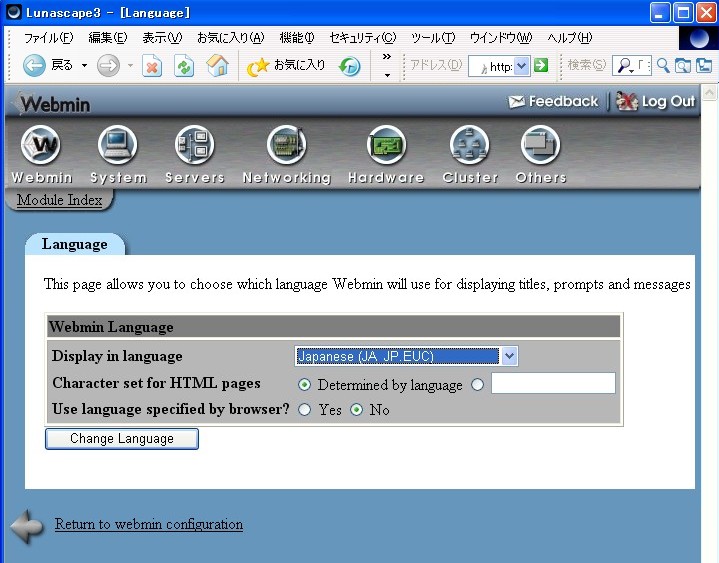Image resolution: width=719 pixels, height=563 pixels.
Task: Open the Cluster category icon
Action: pos(470,145)
